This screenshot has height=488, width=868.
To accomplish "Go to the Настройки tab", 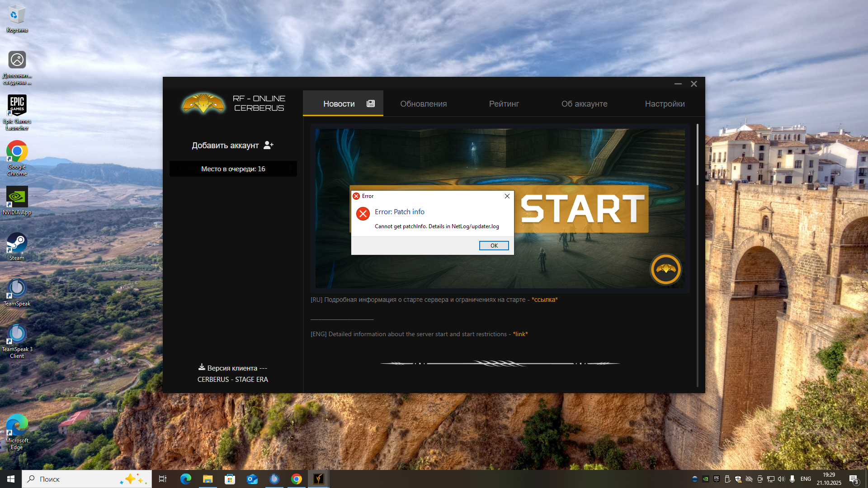I will (665, 104).
